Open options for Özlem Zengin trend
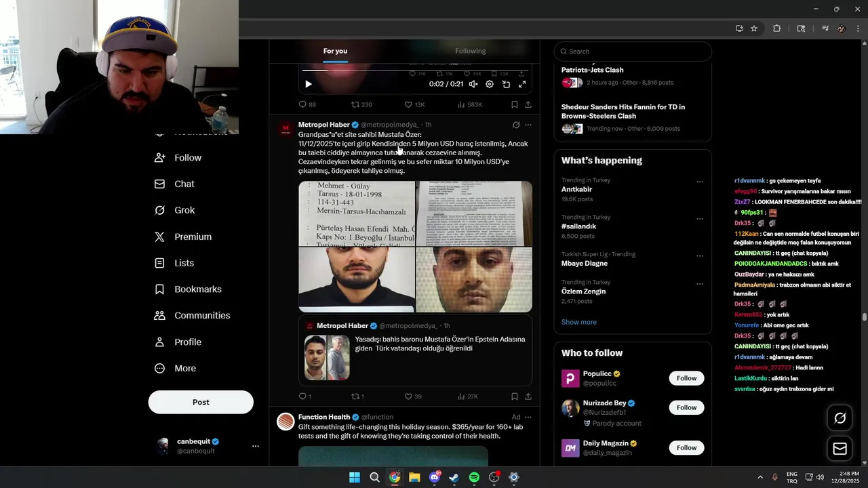Viewport: 868px width, 488px height. coord(700,284)
